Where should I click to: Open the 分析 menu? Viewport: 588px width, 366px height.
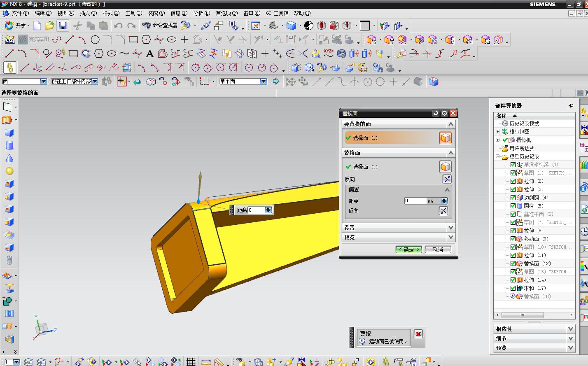click(201, 13)
